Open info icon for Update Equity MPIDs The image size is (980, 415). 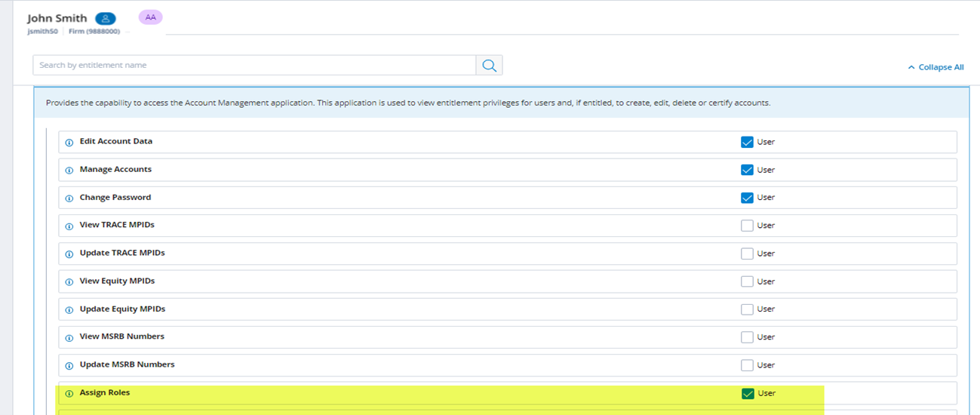69,309
